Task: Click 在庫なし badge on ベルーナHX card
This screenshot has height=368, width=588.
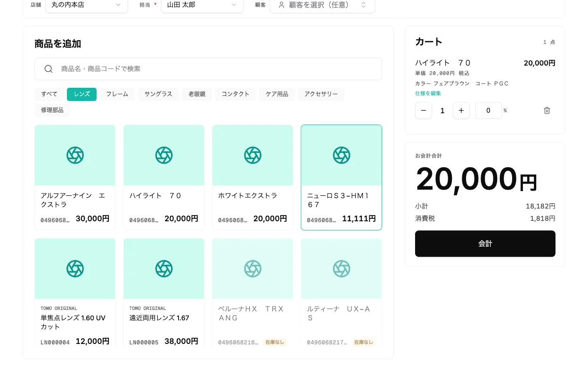Action: point(275,343)
